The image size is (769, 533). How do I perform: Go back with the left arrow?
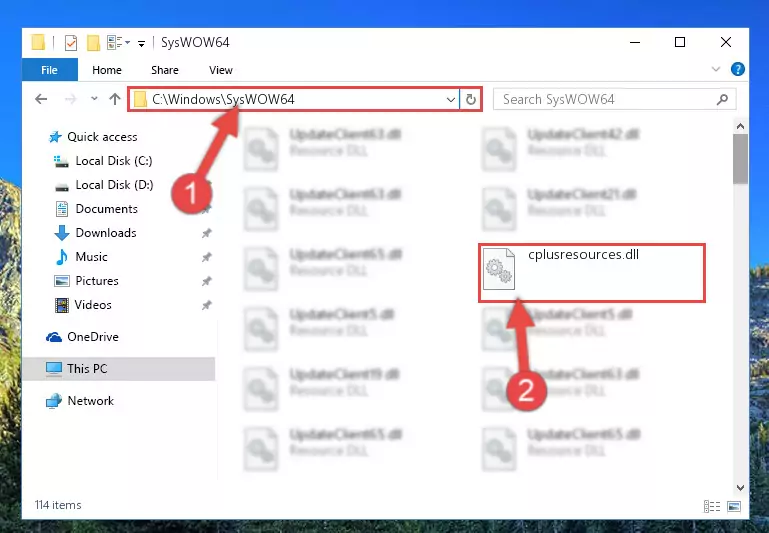41,99
